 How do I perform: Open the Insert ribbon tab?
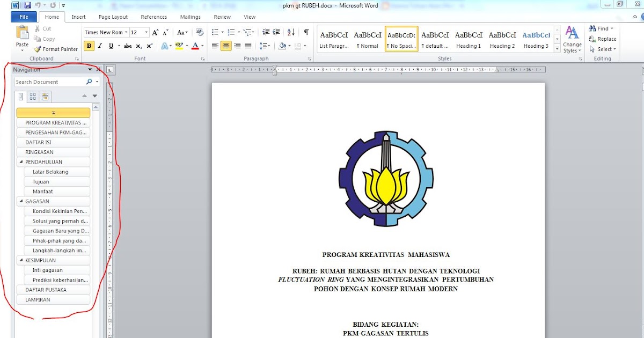pos(78,17)
